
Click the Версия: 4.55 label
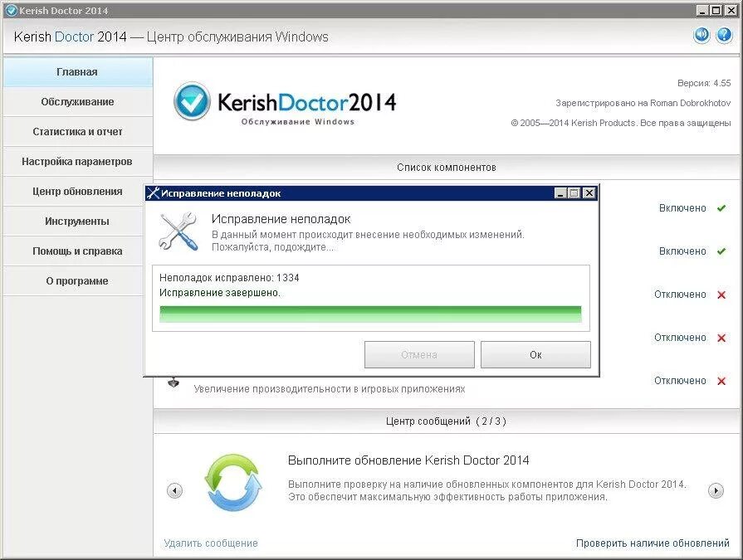pyautogui.click(x=704, y=83)
